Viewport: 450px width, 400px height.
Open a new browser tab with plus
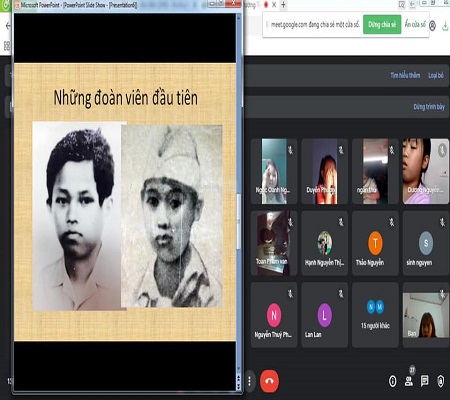point(283,5)
